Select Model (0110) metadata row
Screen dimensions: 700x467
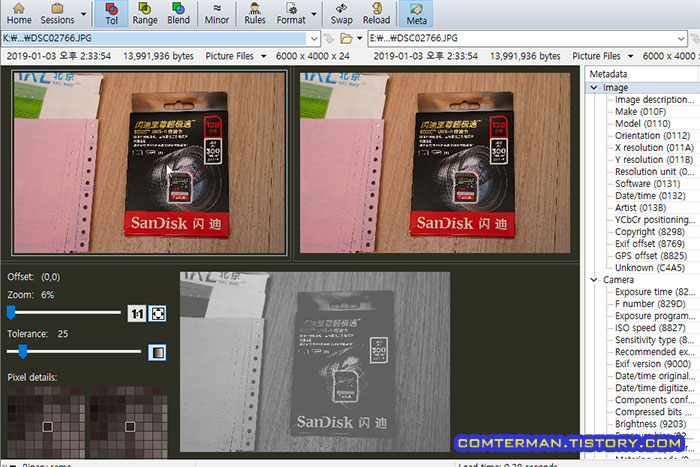tap(642, 124)
